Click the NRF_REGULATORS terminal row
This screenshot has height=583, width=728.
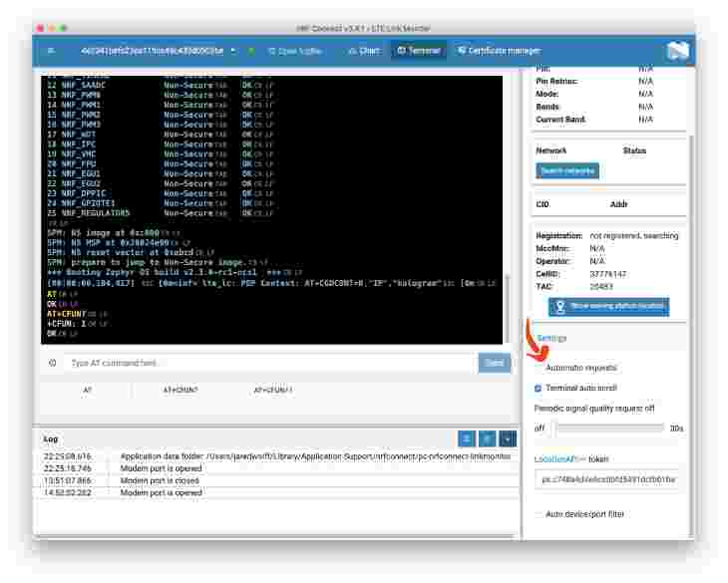[x=161, y=213]
